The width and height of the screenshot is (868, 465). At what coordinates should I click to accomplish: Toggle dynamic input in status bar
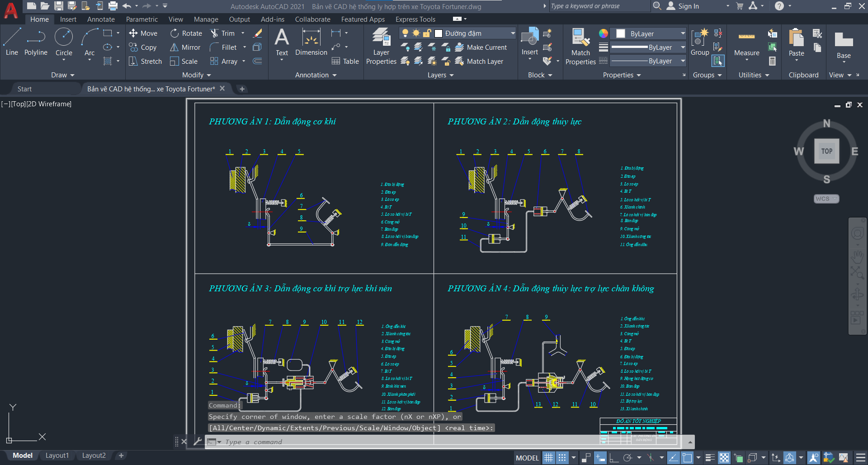(600, 458)
